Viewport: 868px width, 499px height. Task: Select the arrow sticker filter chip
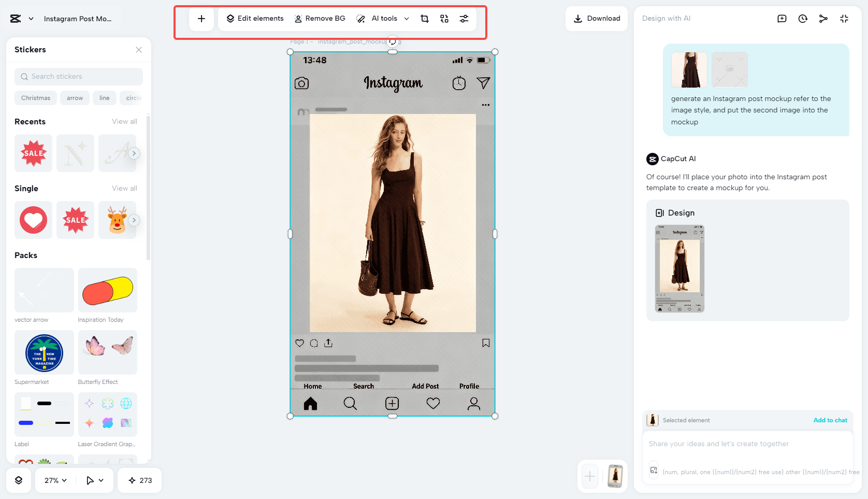75,98
